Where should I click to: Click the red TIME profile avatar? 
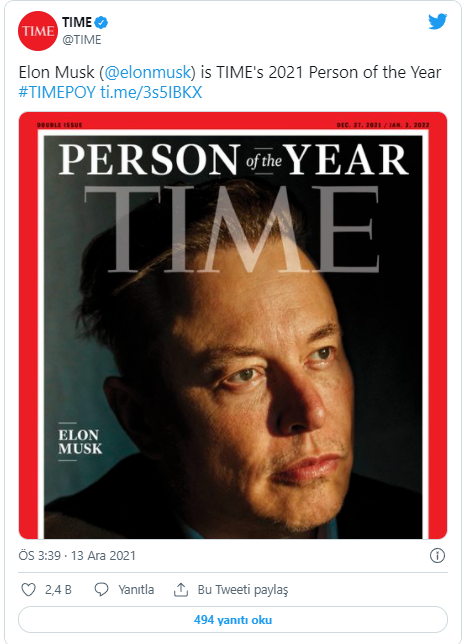coord(38,31)
